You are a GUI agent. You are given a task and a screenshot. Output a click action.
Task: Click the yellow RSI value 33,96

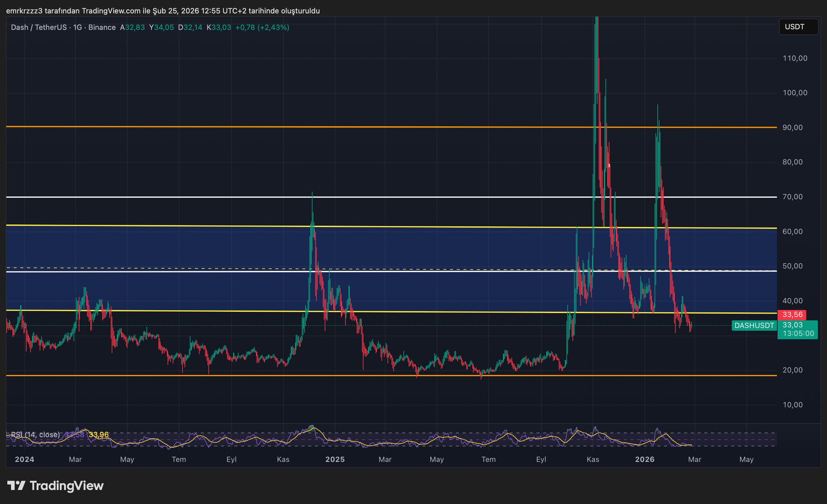coord(99,435)
